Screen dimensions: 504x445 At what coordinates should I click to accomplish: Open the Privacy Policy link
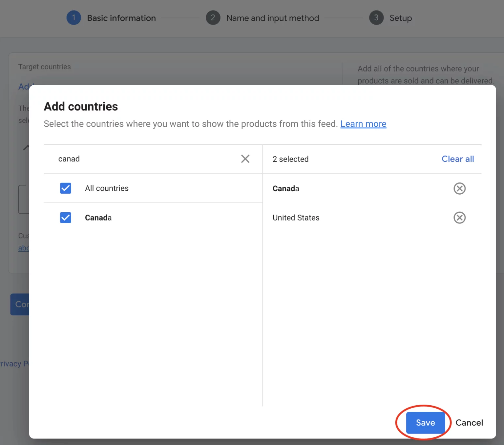tap(14, 363)
